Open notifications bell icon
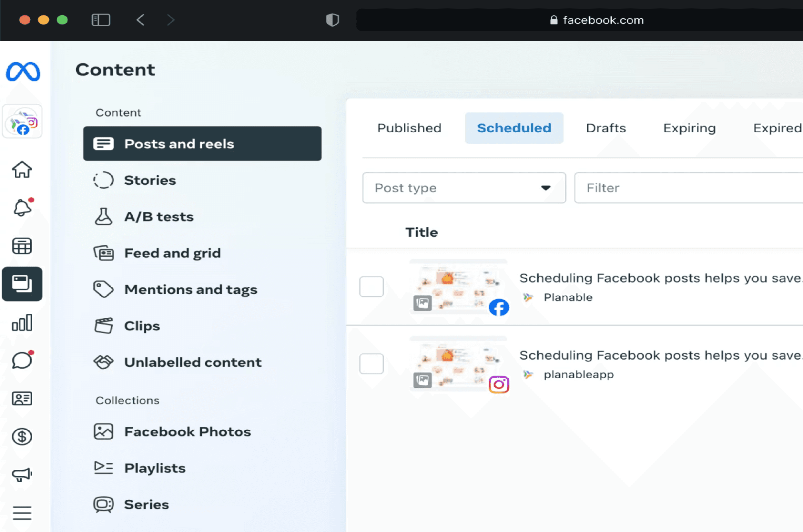The height and width of the screenshot is (532, 803). pos(22,207)
